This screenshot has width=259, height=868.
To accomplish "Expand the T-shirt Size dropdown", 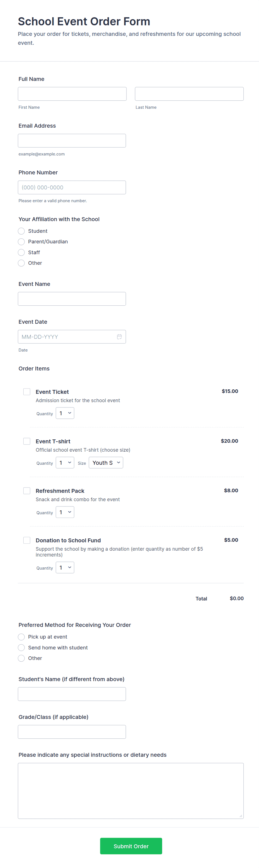I will 106,463.
